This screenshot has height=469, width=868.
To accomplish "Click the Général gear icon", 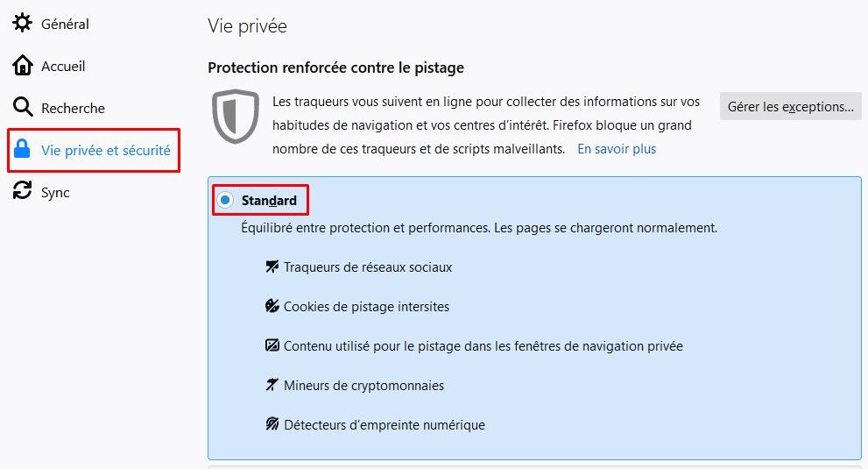I will 23,24.
